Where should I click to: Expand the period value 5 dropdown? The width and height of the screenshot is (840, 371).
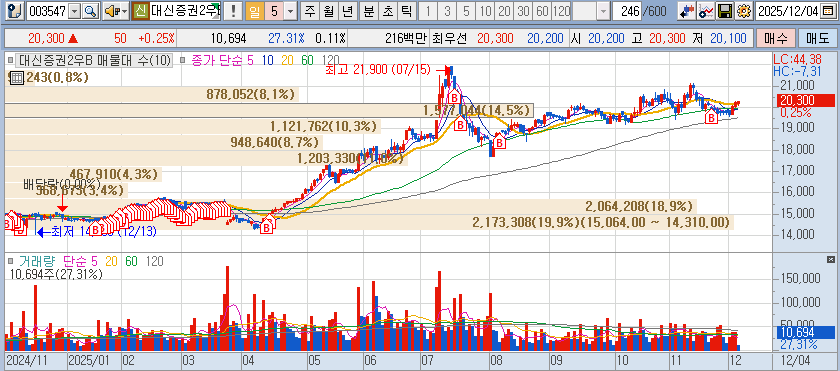click(290, 10)
